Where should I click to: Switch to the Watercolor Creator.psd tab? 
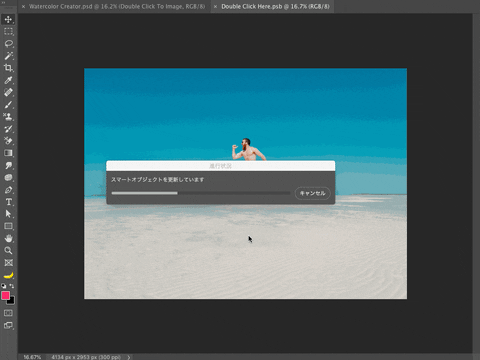coord(117,6)
